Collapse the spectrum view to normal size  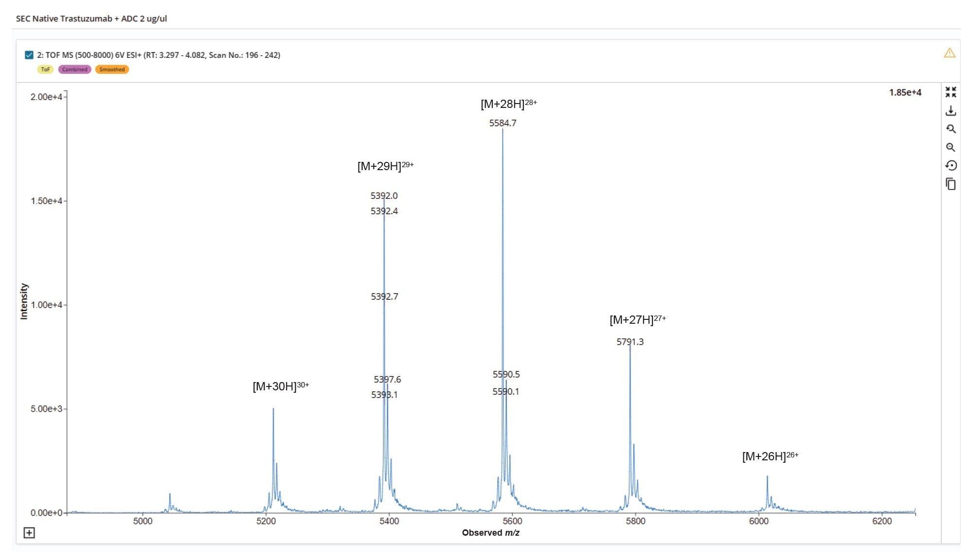coord(950,91)
